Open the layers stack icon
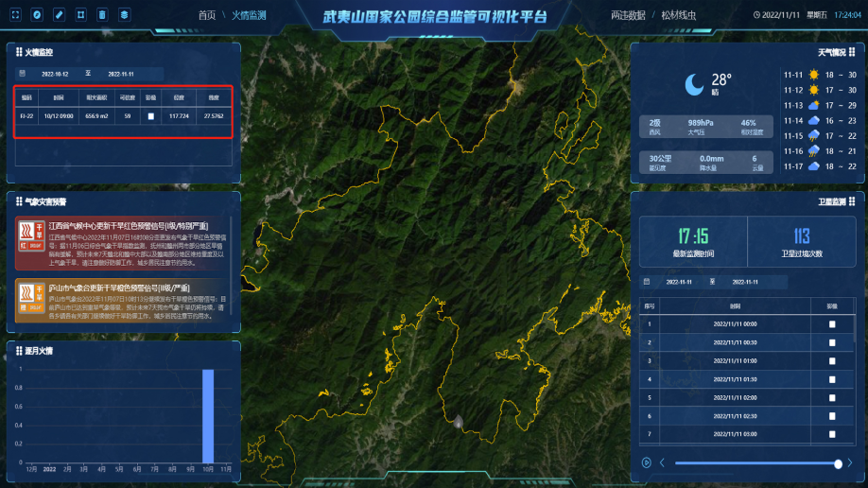 point(125,15)
